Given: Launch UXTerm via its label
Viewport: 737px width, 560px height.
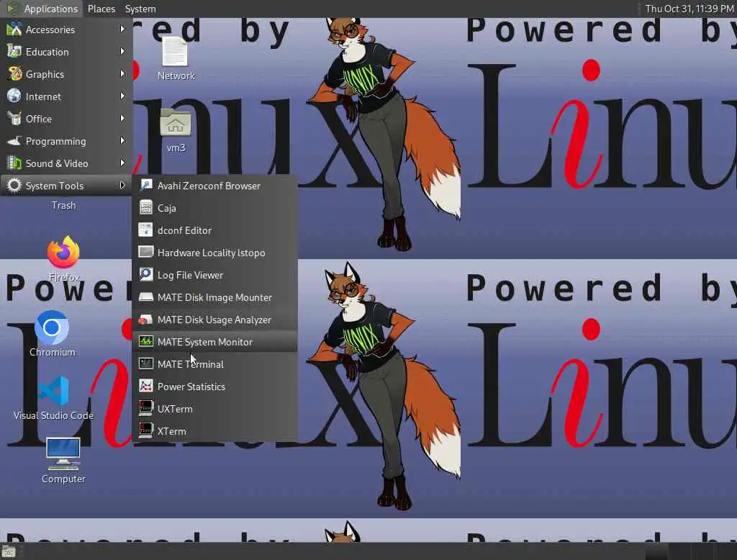Looking at the screenshot, I should [x=175, y=409].
